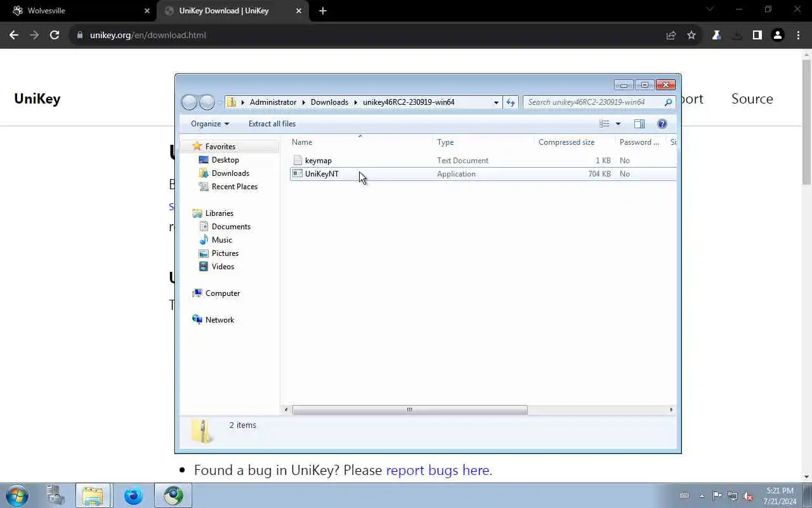Open a new browser tab
812x508 pixels.
(323, 11)
